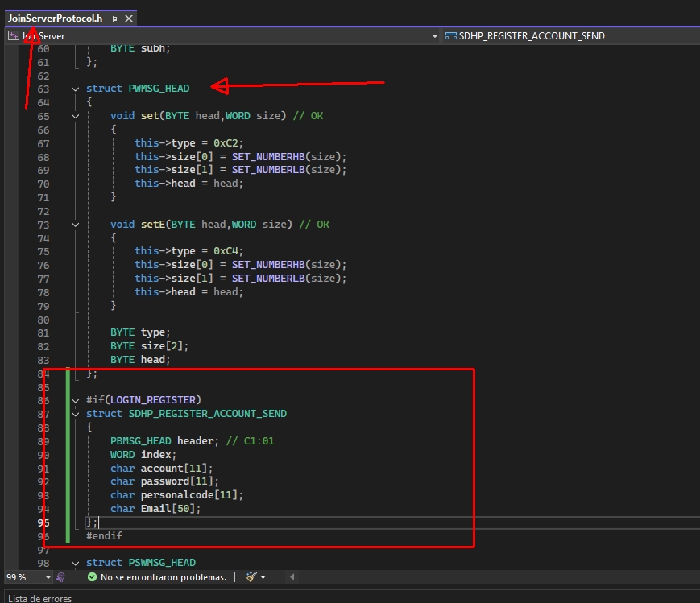Screen dimensions: 700x603
Task: Collapse struct PSWMSG_HEAD at line 98
Action: pyautogui.click(x=76, y=564)
